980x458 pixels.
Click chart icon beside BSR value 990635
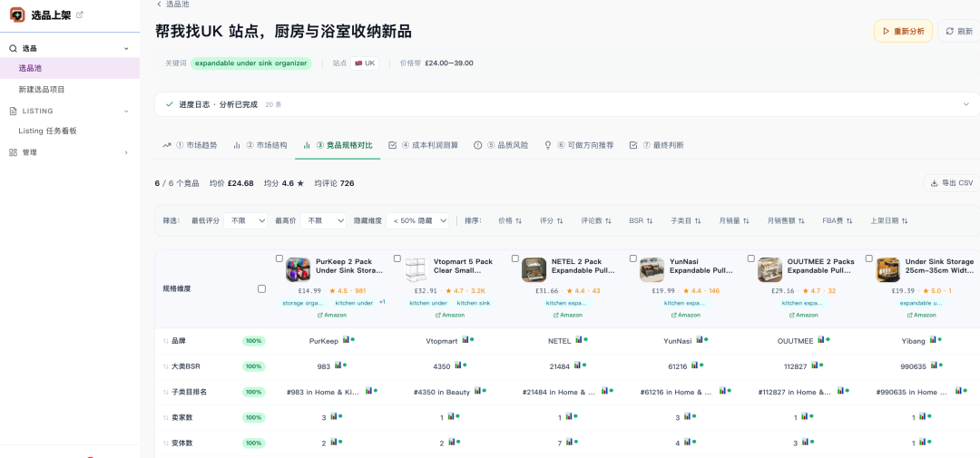pos(933,365)
